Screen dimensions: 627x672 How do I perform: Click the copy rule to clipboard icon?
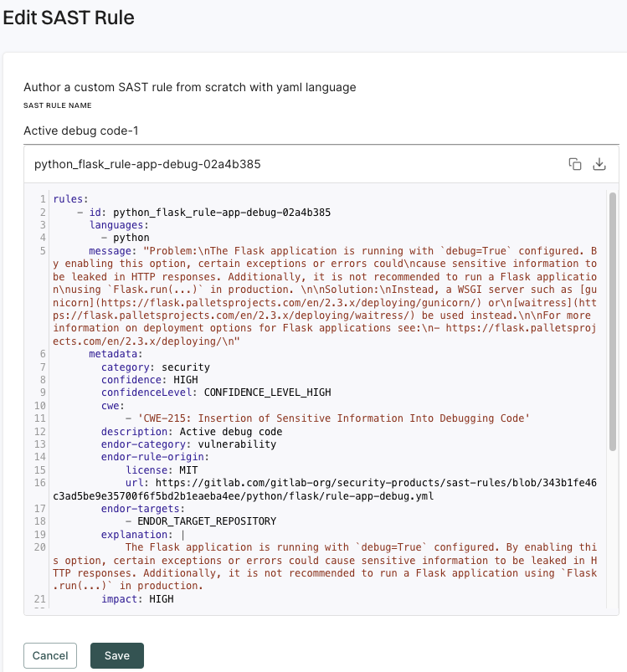click(x=575, y=164)
